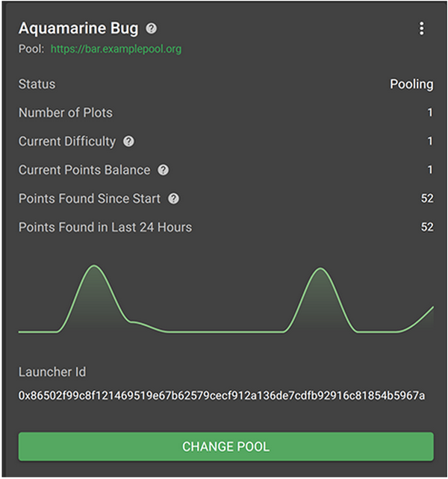Click the Points Found in Last 24 Hours label
This screenshot has width=448, height=479.
pos(105,227)
